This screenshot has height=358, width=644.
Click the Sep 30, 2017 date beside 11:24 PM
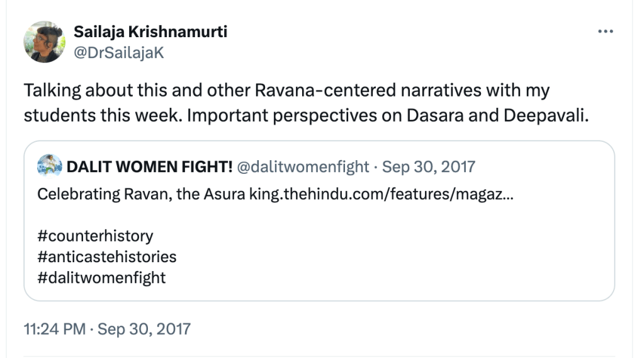(144, 328)
